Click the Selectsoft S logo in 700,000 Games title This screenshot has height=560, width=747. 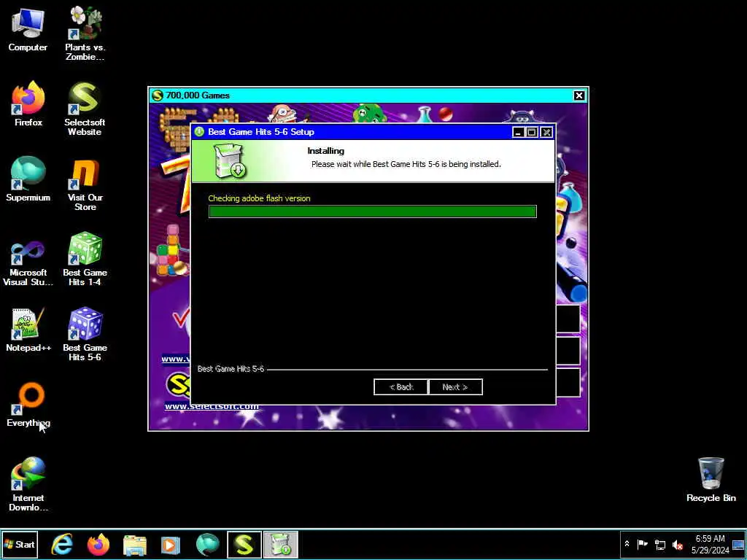158,96
